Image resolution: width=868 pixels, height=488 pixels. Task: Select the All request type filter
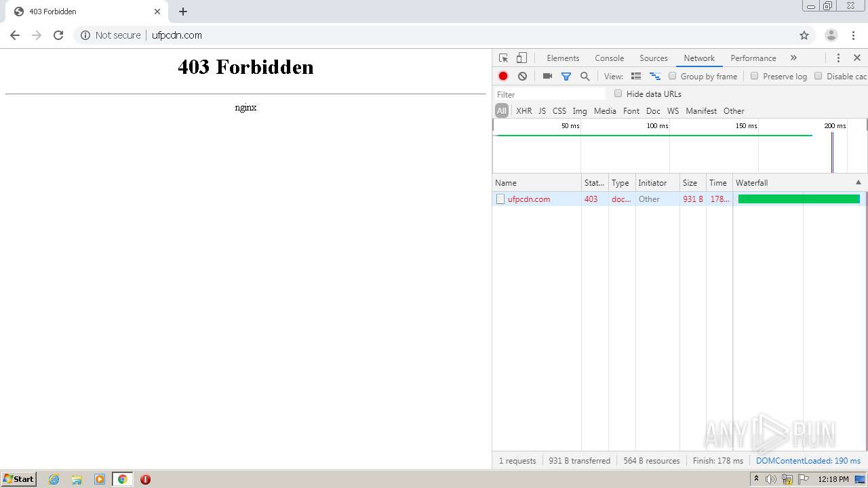[502, 111]
